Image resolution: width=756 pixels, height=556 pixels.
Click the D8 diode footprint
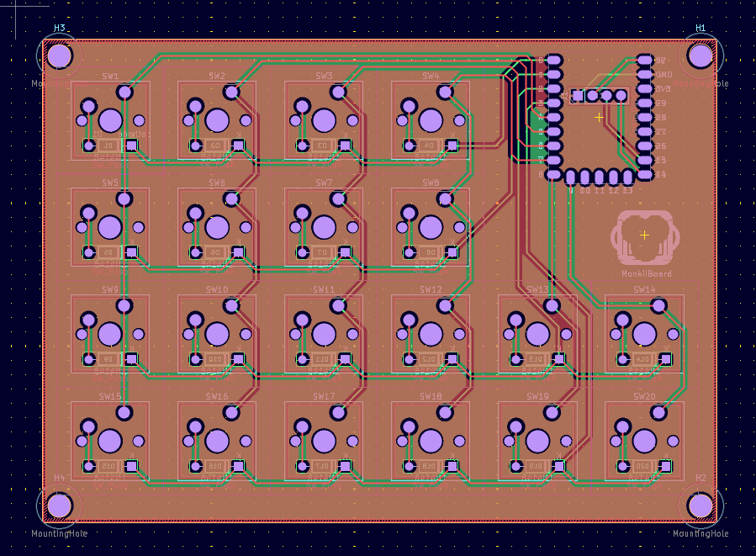tap(431, 252)
